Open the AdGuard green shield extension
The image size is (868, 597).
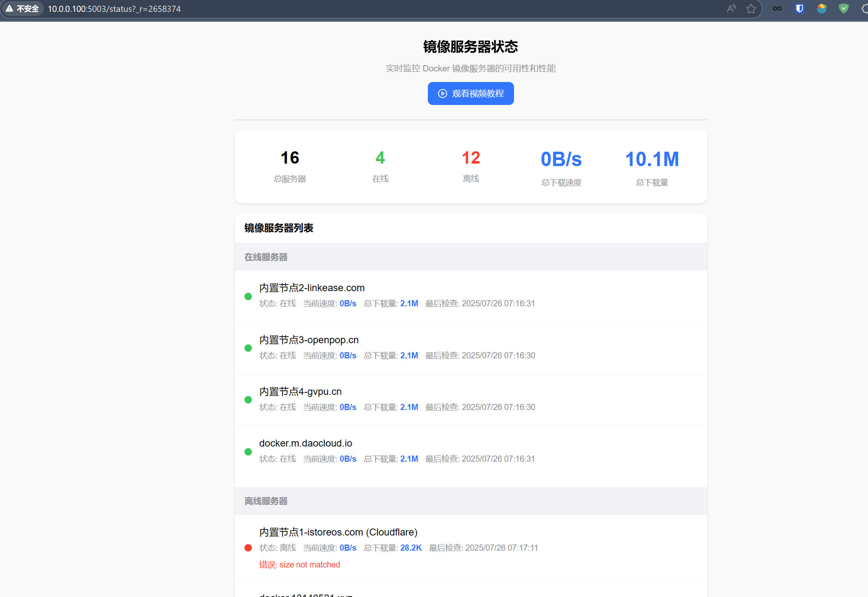843,9
